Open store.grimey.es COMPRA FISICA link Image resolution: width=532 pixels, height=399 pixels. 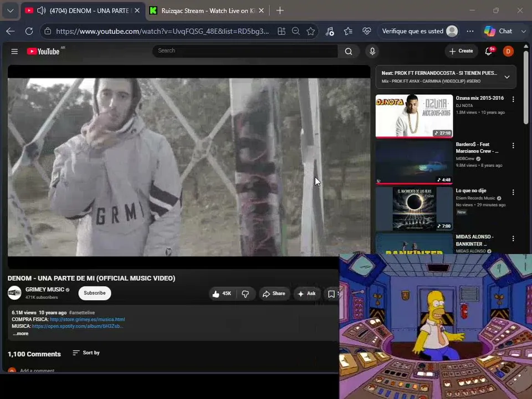[x=87, y=319]
